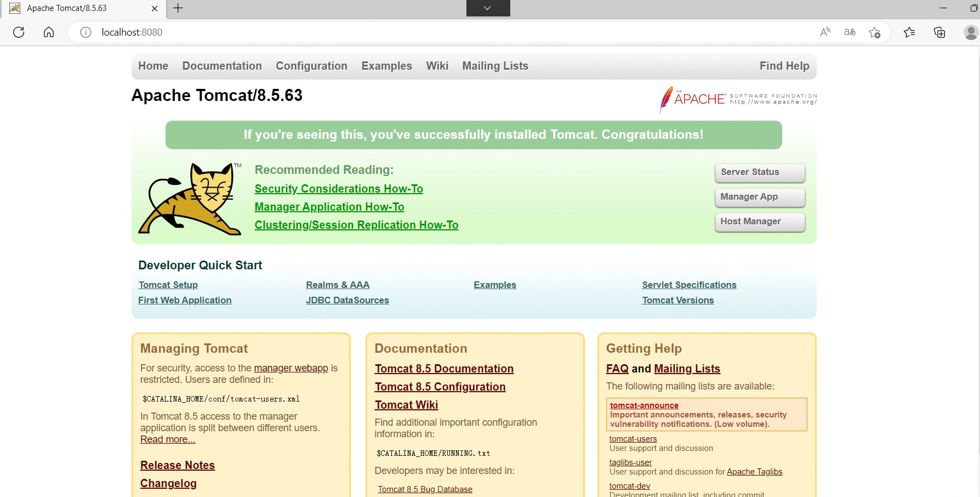Open the Servlet Specifications link
The image size is (980, 497).
click(689, 285)
